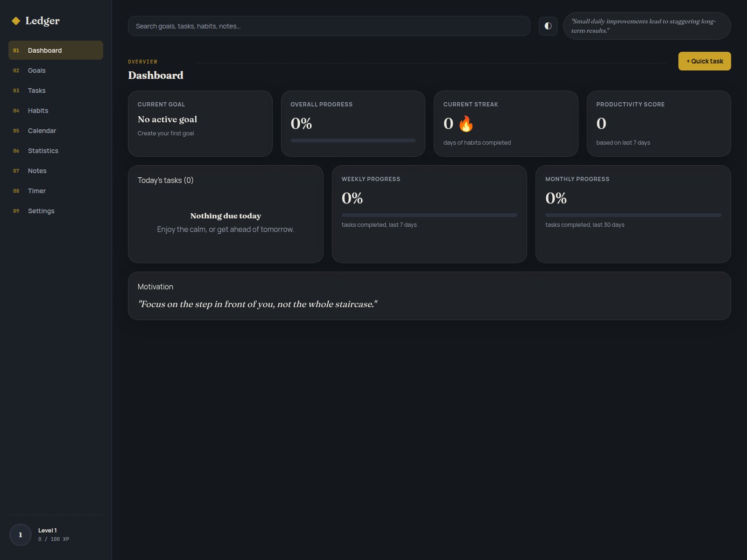
Task: Open Settings in the sidebar
Action: 56,211
